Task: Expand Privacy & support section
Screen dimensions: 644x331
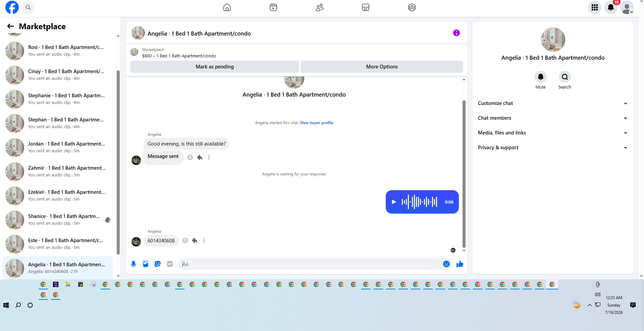Action: (553, 148)
